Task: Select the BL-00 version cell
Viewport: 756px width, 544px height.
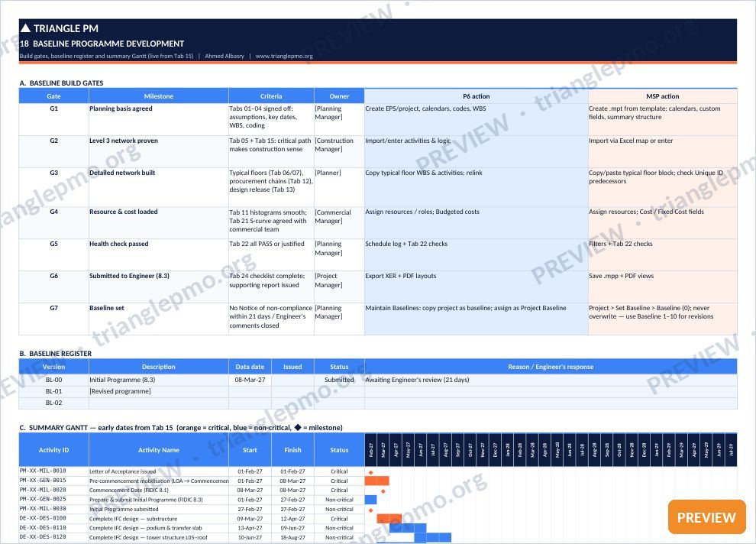Action: point(53,380)
